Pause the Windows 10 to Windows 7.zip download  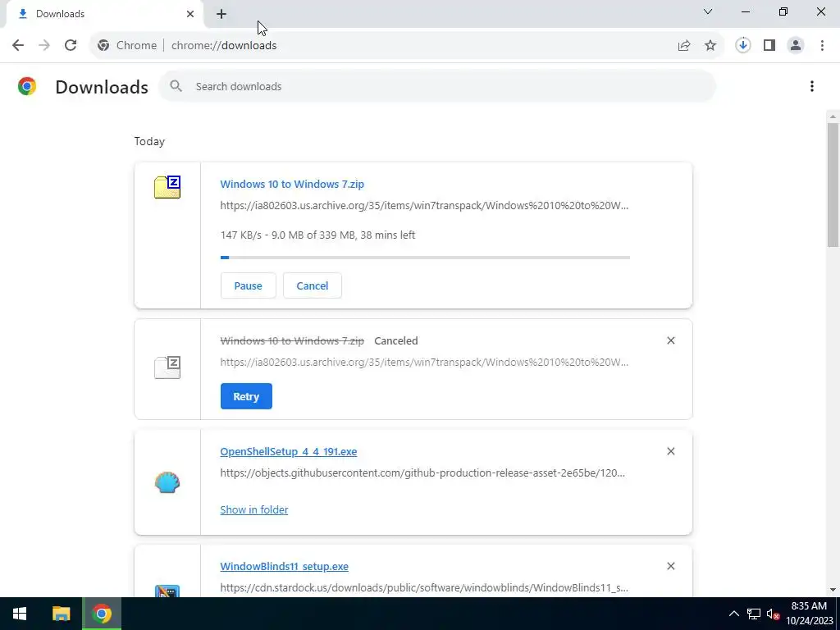(248, 285)
